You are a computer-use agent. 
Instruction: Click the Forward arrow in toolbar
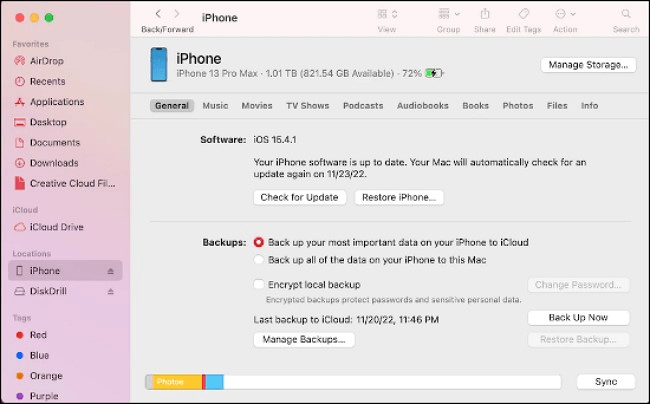click(177, 14)
